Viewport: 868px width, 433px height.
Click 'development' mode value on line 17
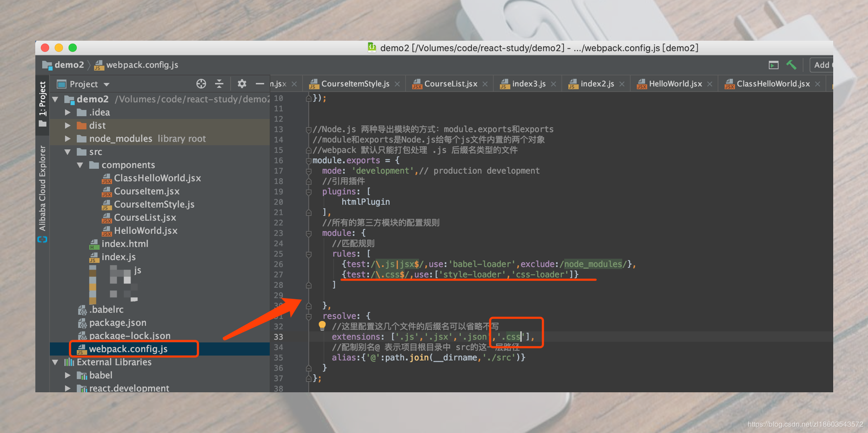[383, 171]
